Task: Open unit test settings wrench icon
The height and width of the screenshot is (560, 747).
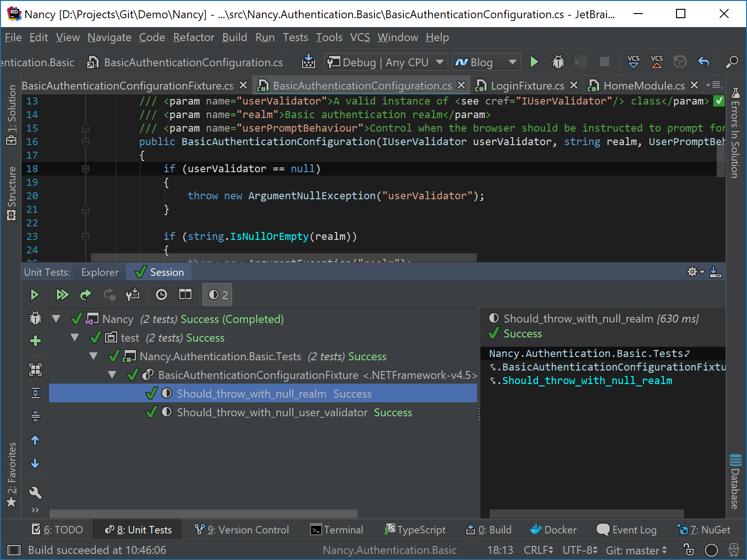Action: click(x=35, y=492)
